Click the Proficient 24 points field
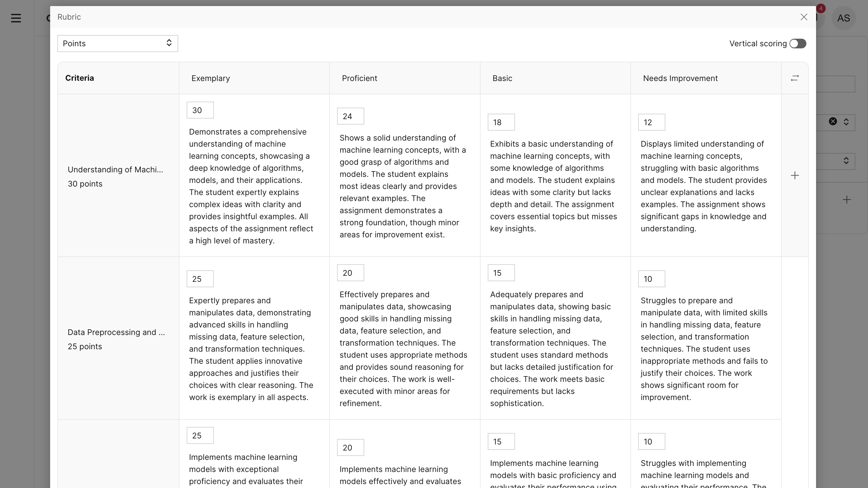 point(350,116)
